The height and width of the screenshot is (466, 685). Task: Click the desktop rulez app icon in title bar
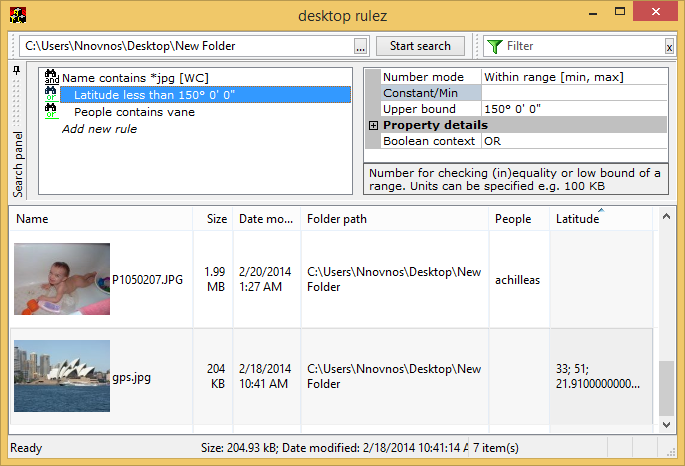[17, 15]
